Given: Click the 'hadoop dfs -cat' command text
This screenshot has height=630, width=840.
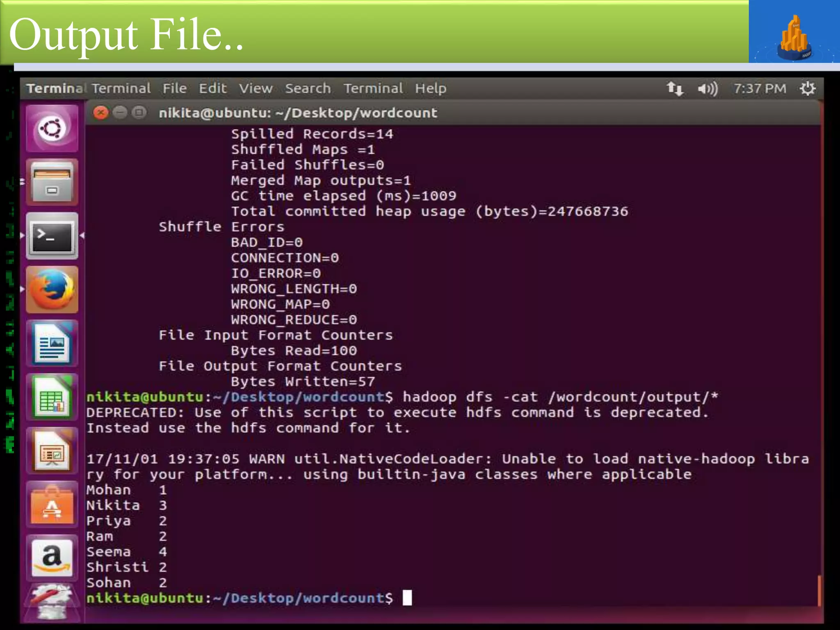Looking at the screenshot, I should (560, 397).
